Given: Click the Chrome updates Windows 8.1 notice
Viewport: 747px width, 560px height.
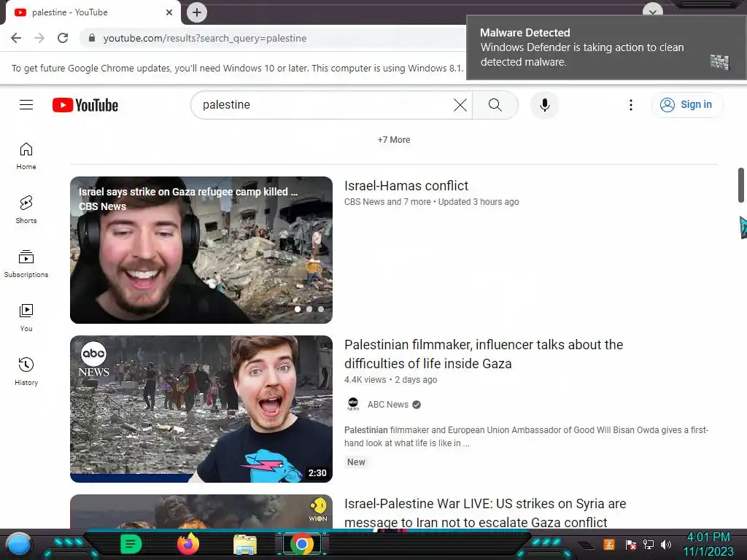Looking at the screenshot, I should [x=237, y=68].
